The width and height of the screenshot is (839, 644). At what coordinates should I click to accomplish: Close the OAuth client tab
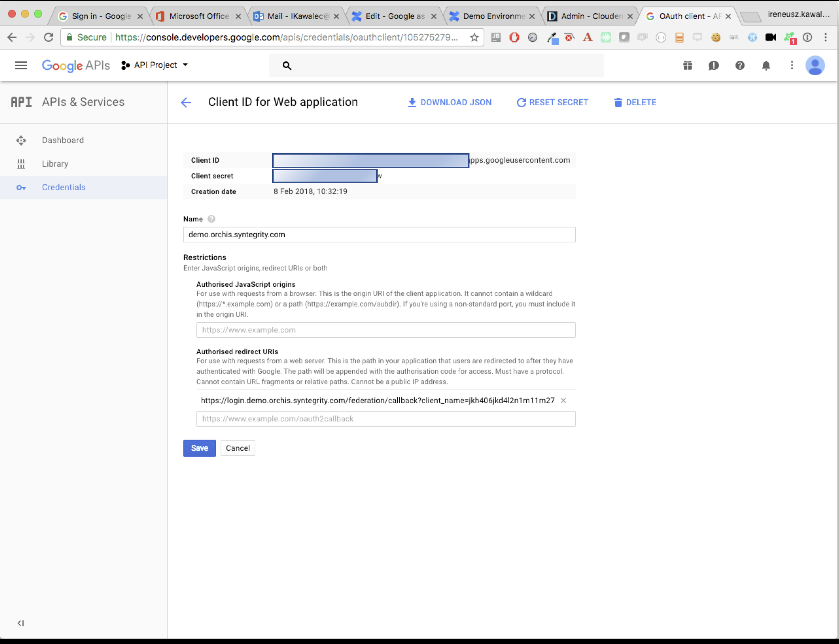tap(728, 16)
